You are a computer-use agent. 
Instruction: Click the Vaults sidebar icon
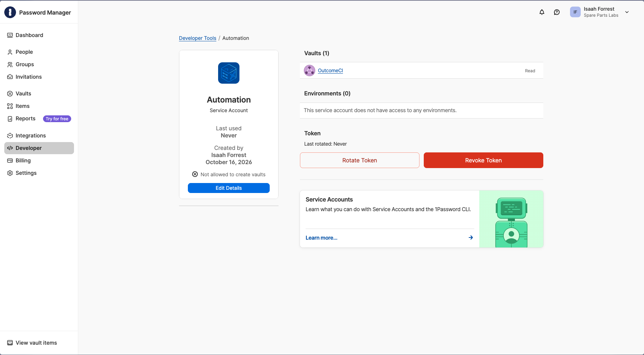10,94
